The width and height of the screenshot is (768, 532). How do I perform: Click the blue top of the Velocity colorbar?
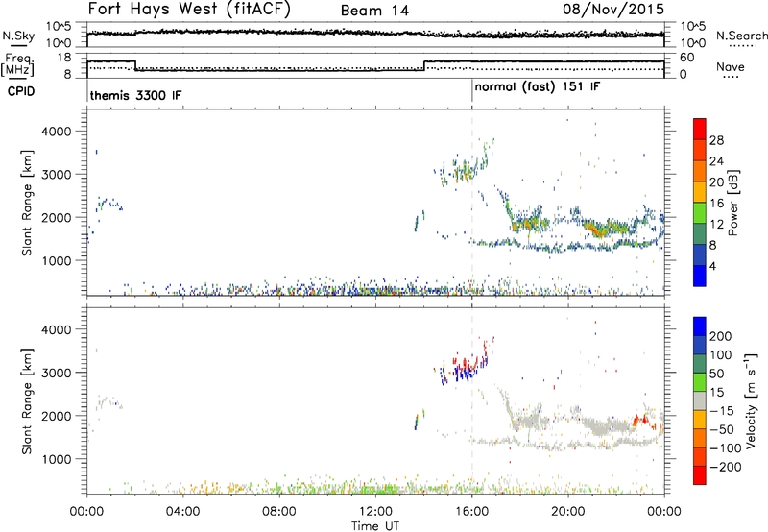click(700, 326)
